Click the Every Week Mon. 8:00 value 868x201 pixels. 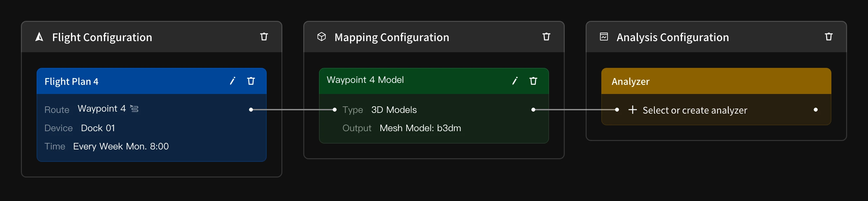pyautogui.click(x=121, y=146)
